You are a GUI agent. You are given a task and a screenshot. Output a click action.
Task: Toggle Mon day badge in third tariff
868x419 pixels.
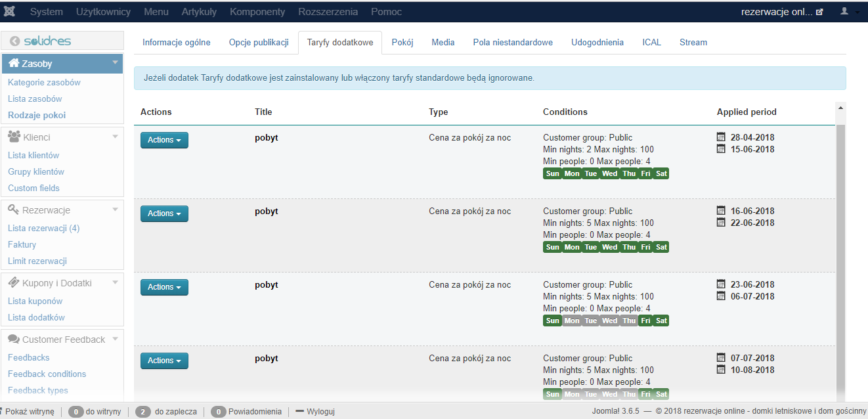[572, 320]
